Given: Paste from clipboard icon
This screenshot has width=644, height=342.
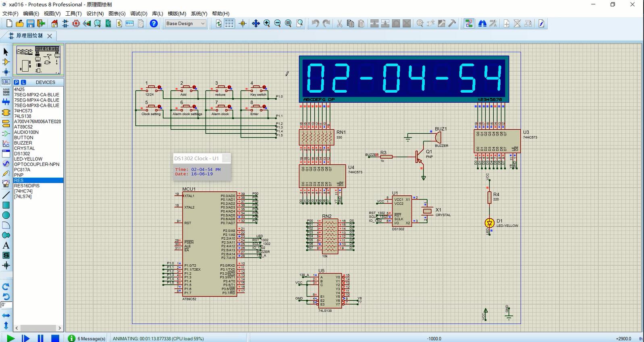Looking at the screenshot, I should click(x=361, y=23).
